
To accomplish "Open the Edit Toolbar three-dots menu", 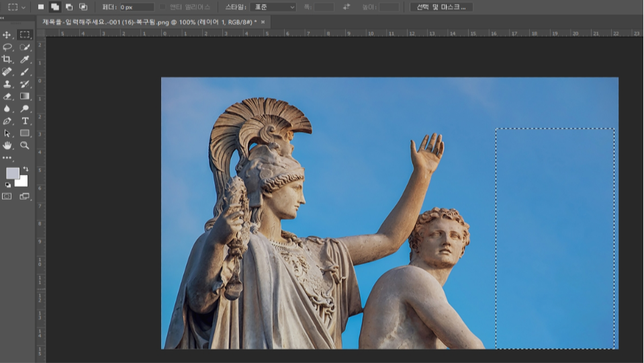I will click(x=7, y=158).
